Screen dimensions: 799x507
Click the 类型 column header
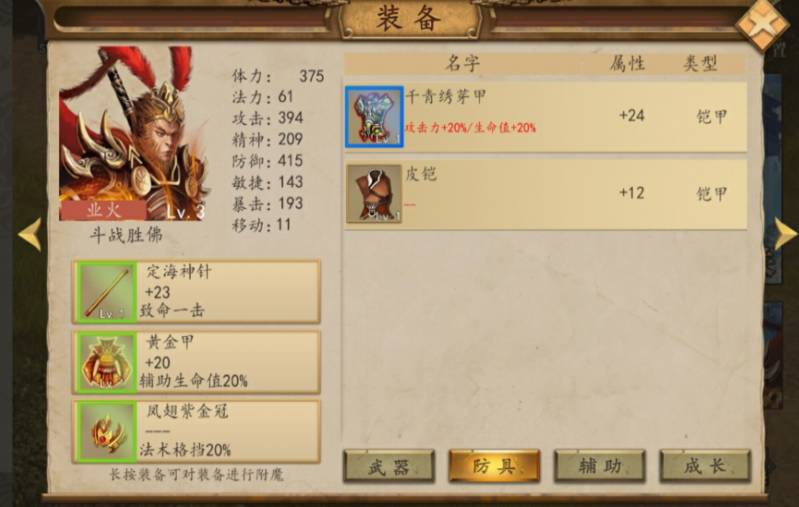pos(700,64)
